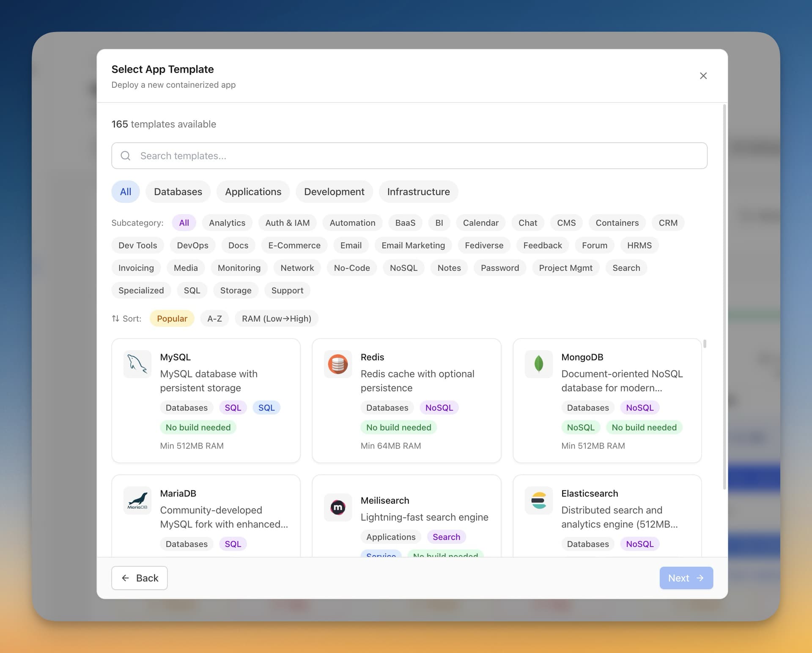Click the MySQL dolphin logo icon
812x653 pixels.
click(137, 364)
